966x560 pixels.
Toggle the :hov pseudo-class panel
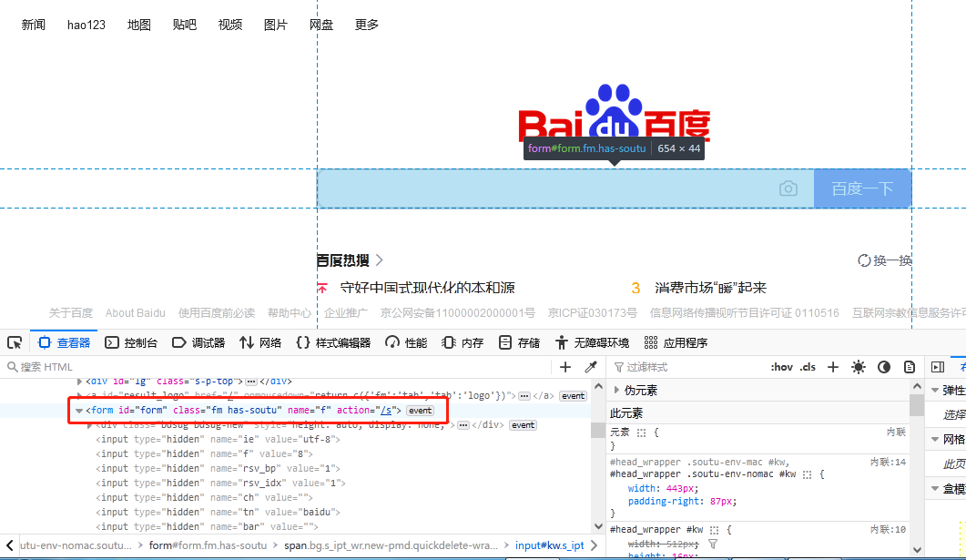[782, 367]
